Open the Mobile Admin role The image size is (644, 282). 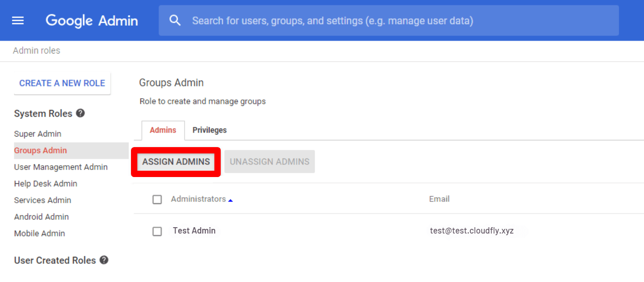(39, 233)
